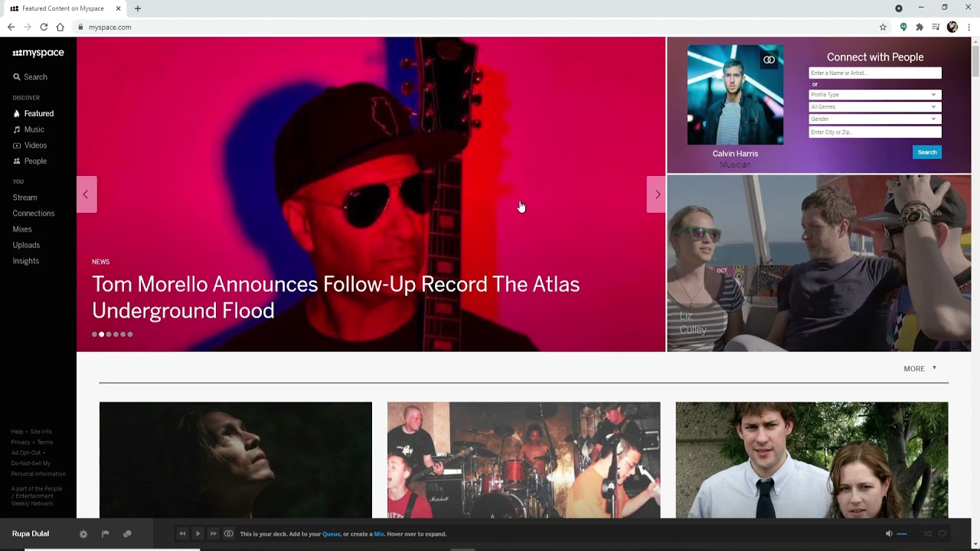980x551 pixels.
Task: Click play in the player deck
Action: tap(198, 534)
